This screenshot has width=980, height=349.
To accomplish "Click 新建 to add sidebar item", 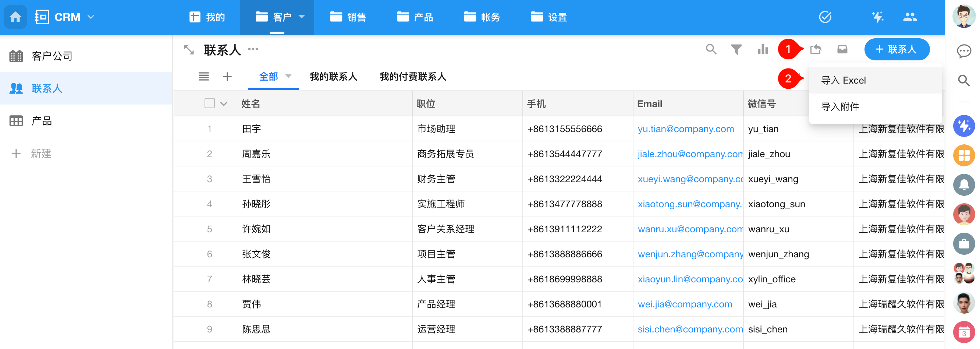I will [x=41, y=154].
